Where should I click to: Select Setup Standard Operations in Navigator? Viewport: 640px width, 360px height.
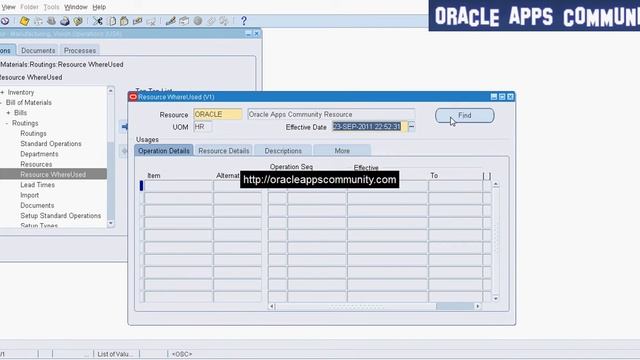click(x=60, y=216)
